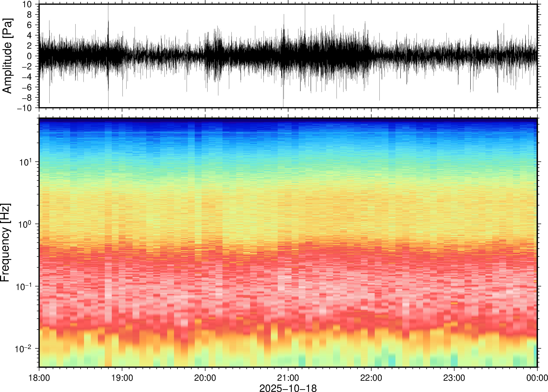Click the 18:00 start time label
Screen dimensions: 548x392
coord(39,378)
